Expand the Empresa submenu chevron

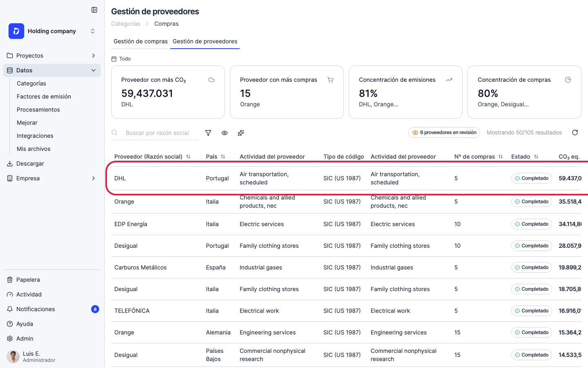click(x=94, y=178)
